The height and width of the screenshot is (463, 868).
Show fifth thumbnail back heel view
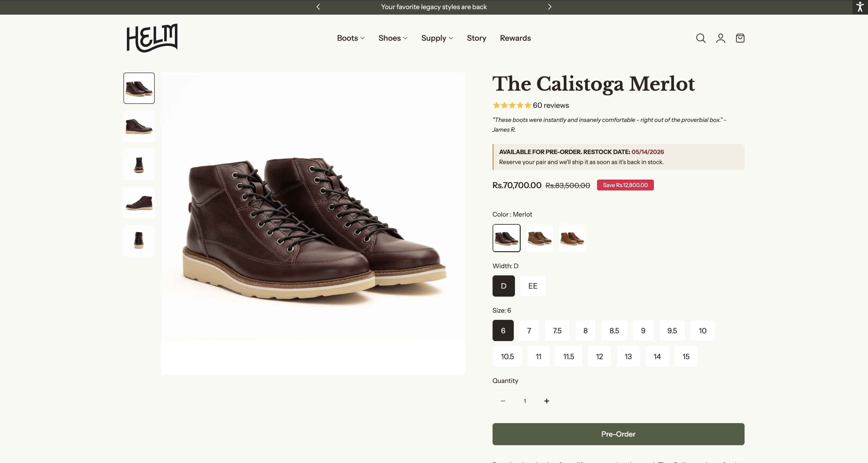139,240
